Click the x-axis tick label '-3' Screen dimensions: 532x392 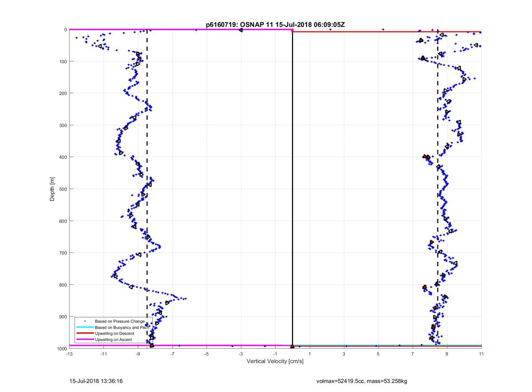pyautogui.click(x=241, y=354)
